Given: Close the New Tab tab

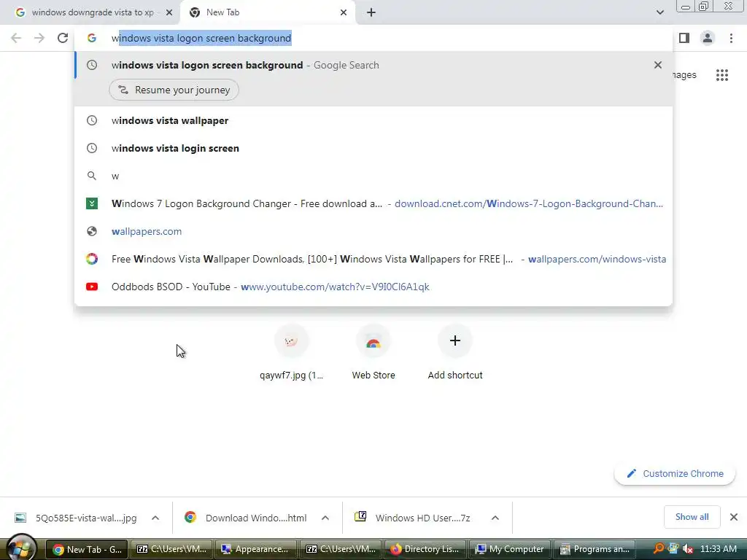Looking at the screenshot, I should 344,12.
